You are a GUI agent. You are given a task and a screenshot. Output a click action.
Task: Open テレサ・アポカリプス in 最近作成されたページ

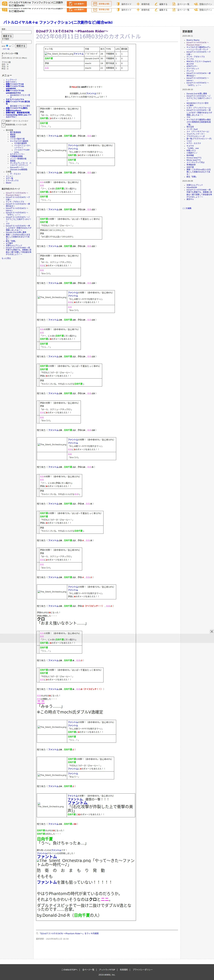[15, 202]
